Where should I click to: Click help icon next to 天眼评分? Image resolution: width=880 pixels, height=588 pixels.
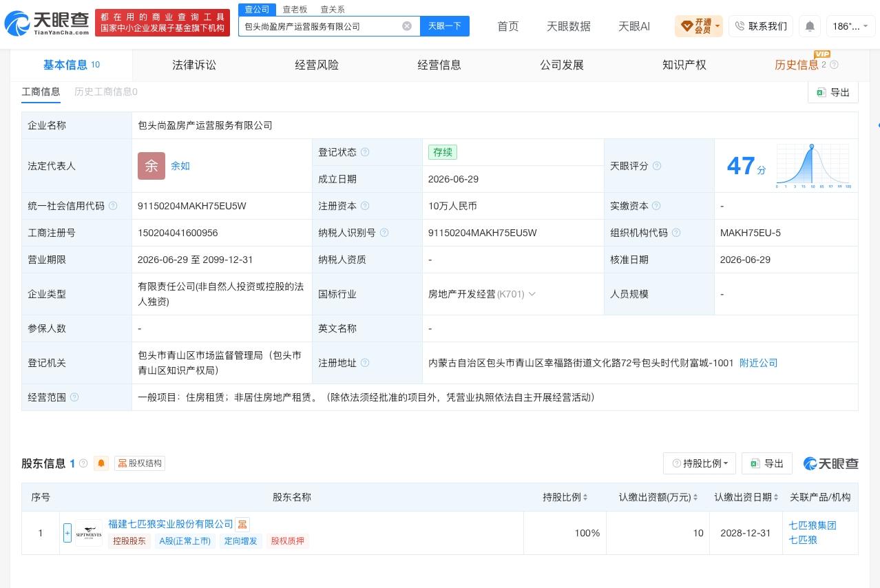(657, 166)
